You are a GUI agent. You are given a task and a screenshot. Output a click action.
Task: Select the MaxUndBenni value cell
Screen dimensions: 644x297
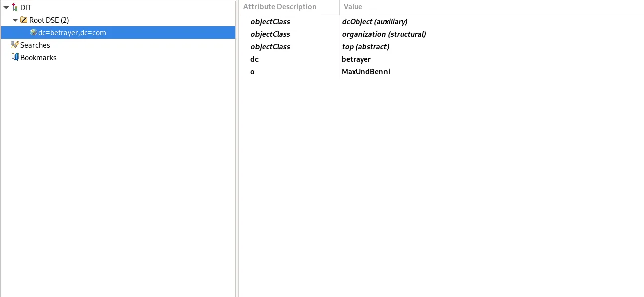(x=365, y=72)
